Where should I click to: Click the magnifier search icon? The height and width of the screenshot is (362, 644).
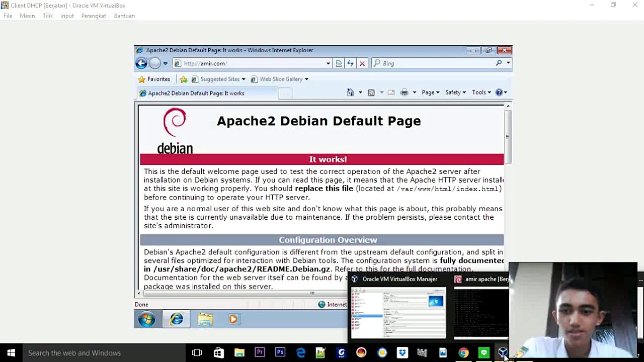(499, 63)
